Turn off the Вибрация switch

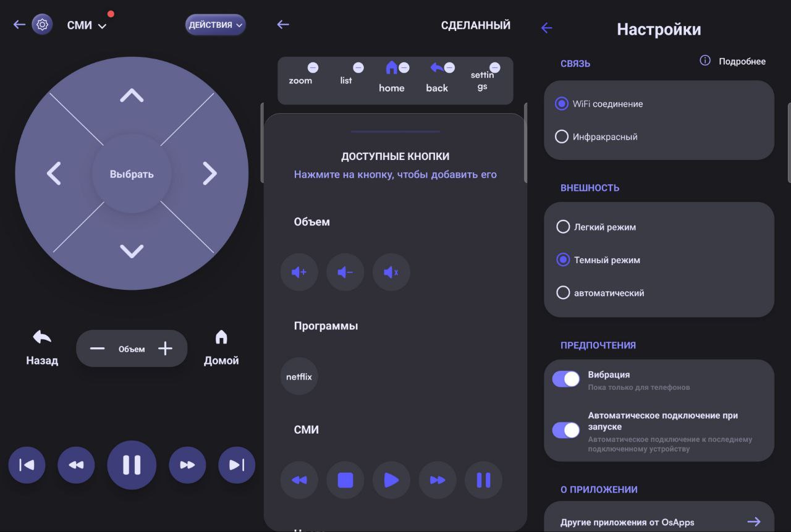[x=566, y=379]
